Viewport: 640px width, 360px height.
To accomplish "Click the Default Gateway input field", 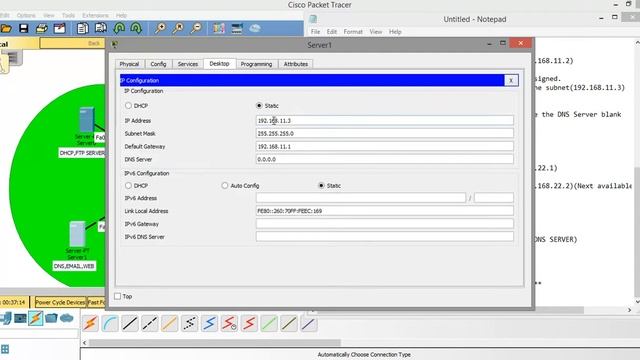I will 384,146.
